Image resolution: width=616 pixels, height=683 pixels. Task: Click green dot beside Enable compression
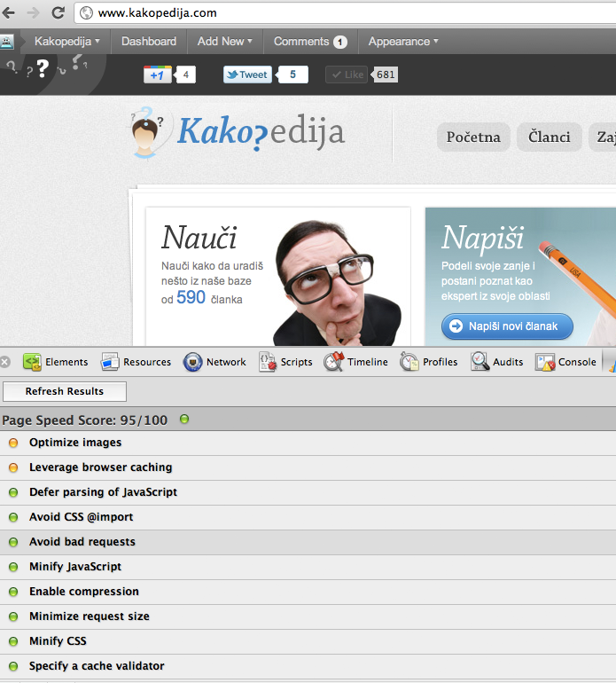coord(13,592)
